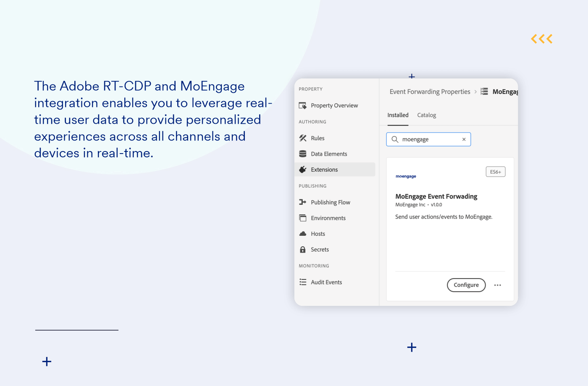Click the PROPERTY section header

pyautogui.click(x=310, y=89)
